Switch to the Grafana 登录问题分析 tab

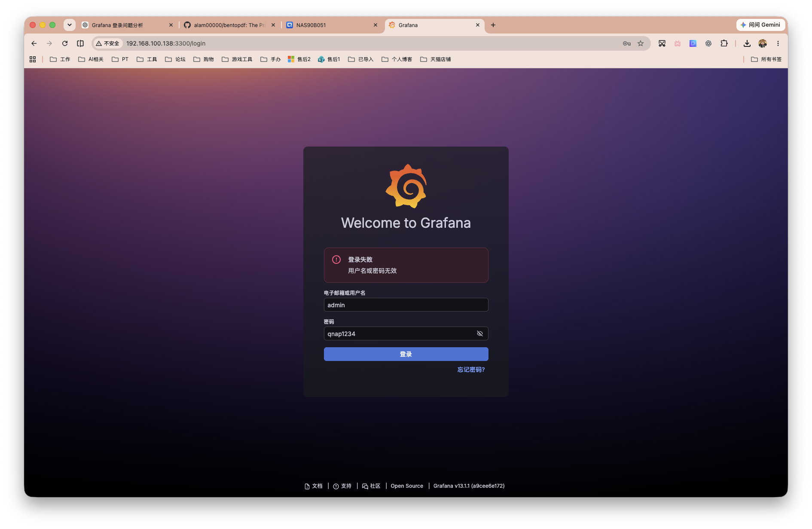coord(127,25)
